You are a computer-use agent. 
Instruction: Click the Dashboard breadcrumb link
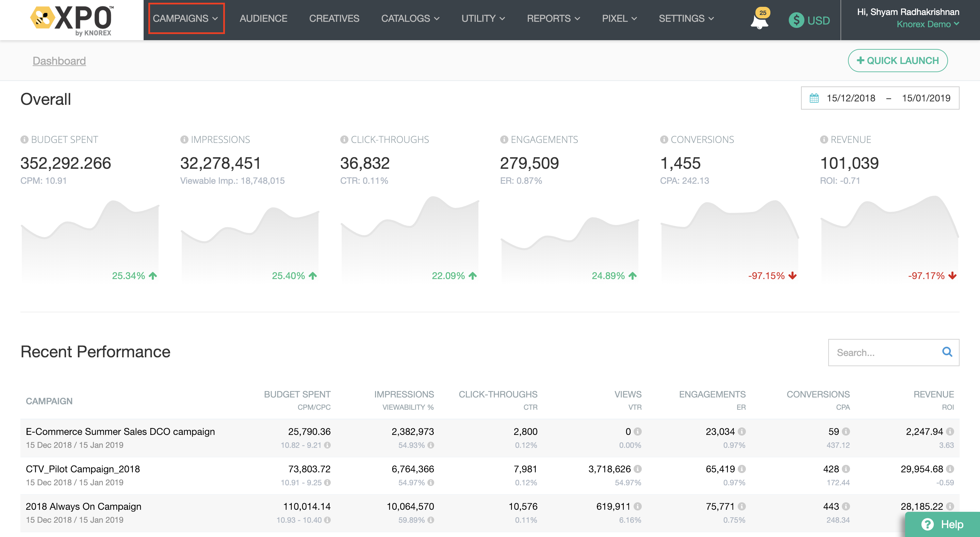pyautogui.click(x=59, y=61)
